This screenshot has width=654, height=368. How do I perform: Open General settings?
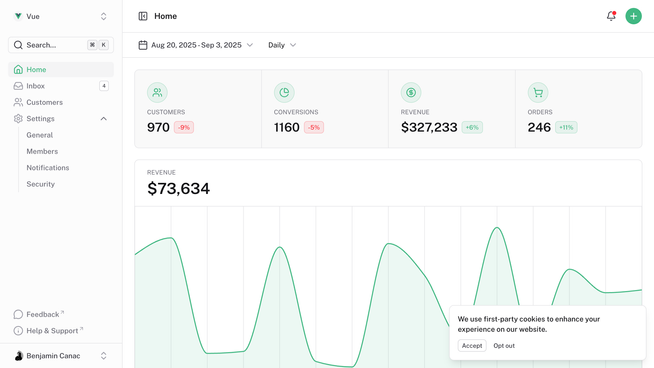tap(40, 135)
